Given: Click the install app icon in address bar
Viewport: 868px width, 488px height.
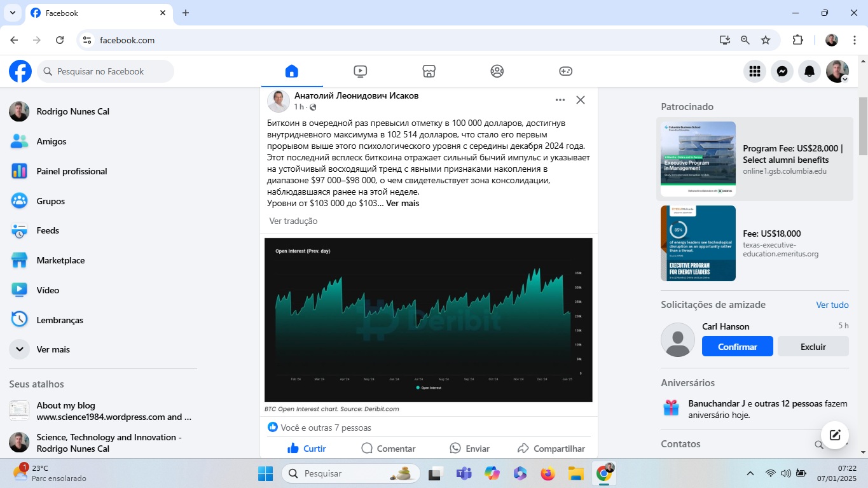Looking at the screenshot, I should click(725, 40).
